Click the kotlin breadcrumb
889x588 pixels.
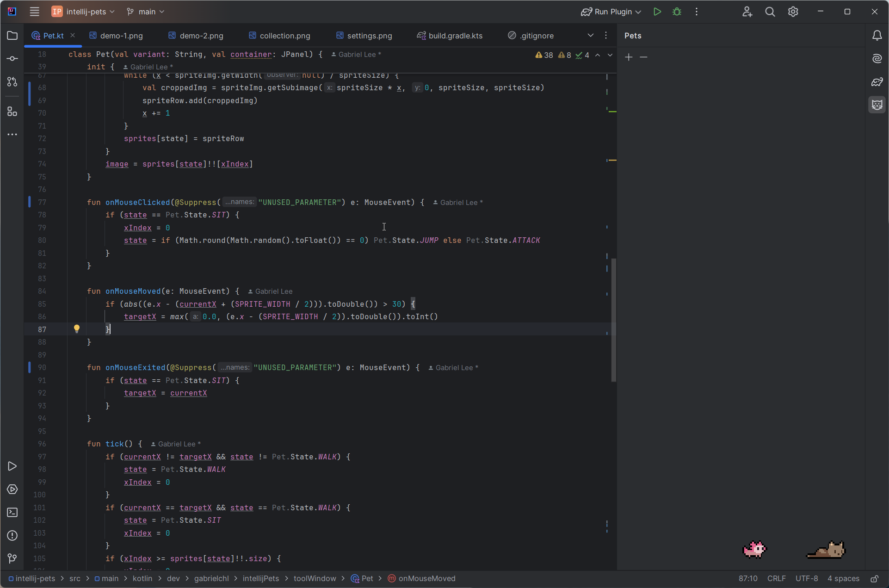click(x=142, y=579)
